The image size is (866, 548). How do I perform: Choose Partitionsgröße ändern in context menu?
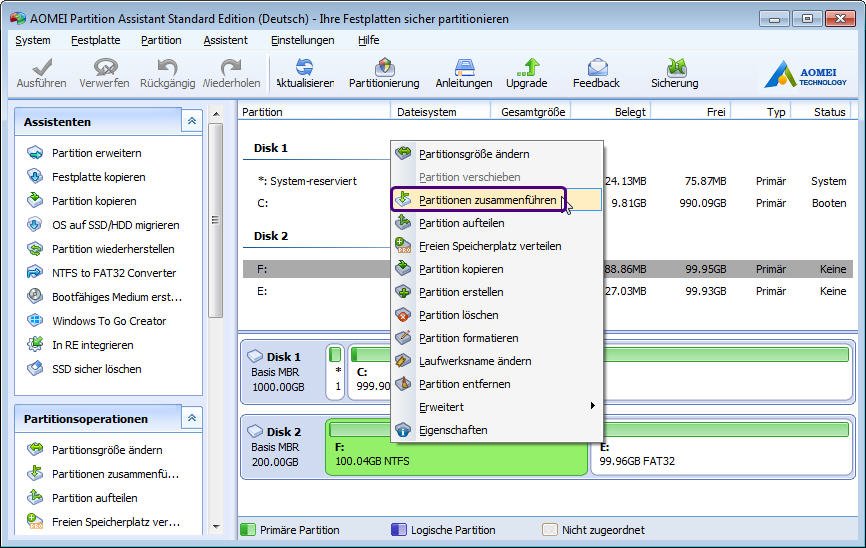coord(497,154)
